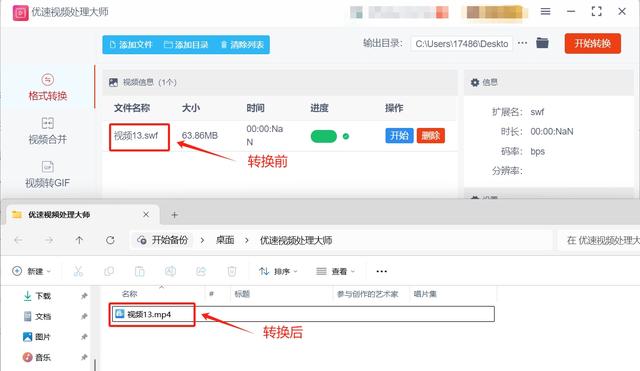Image resolution: width=640 pixels, height=371 pixels.
Task: Click the green progress bar
Action: (x=324, y=136)
